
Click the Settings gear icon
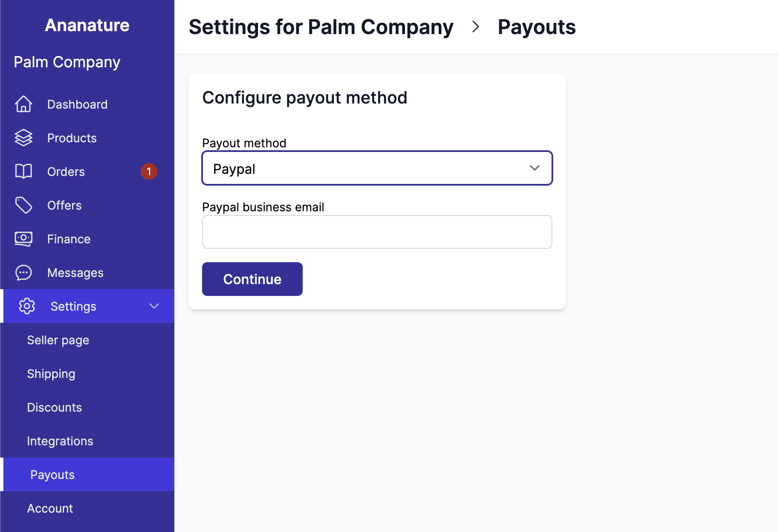(27, 306)
